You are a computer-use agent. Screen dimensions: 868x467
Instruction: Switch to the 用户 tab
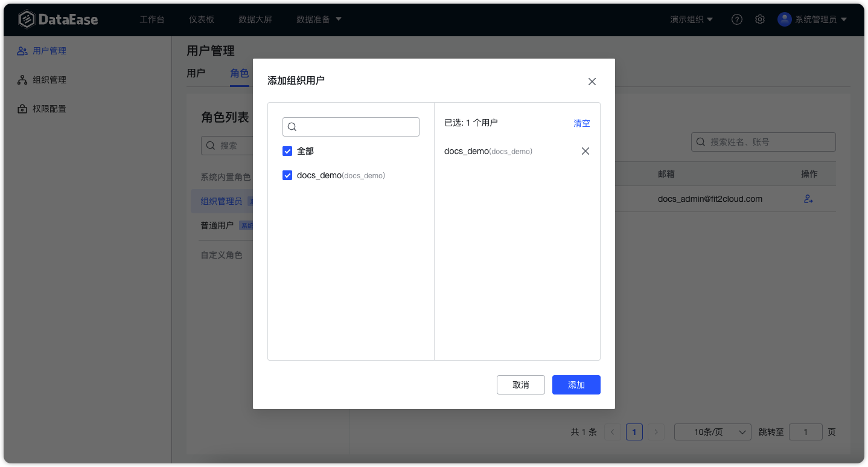click(196, 73)
